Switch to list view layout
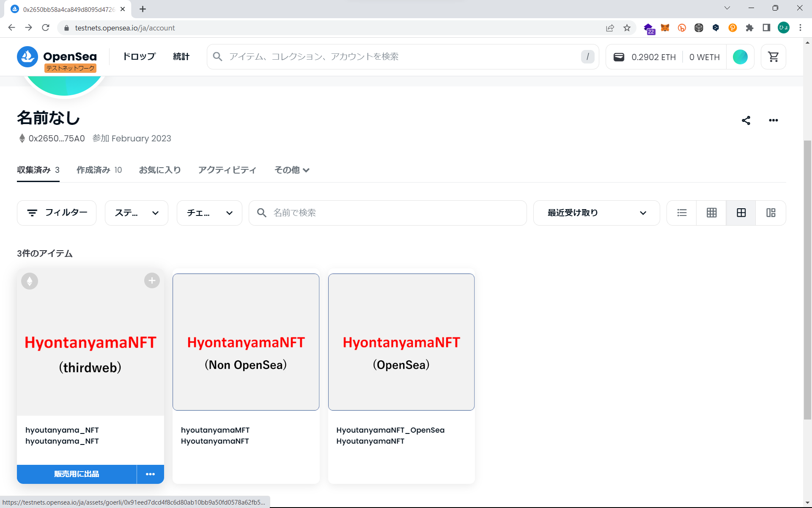The width and height of the screenshot is (812, 508). (x=682, y=213)
